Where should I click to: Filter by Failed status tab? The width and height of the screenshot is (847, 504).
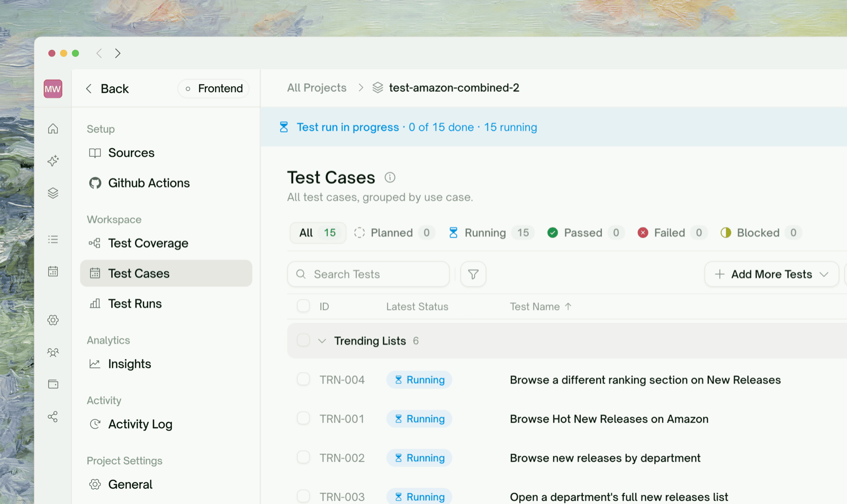pos(672,233)
